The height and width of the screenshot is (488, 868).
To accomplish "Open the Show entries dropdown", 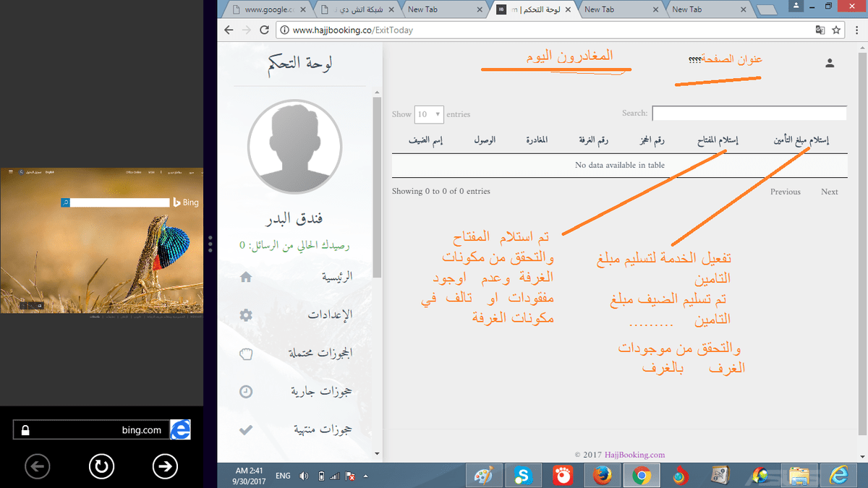I will click(429, 114).
